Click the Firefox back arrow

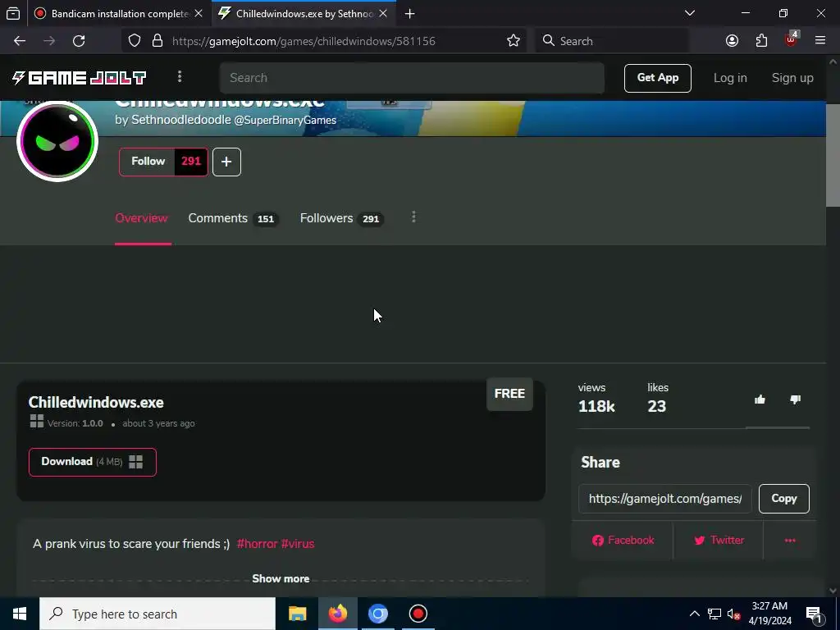pyautogui.click(x=20, y=41)
